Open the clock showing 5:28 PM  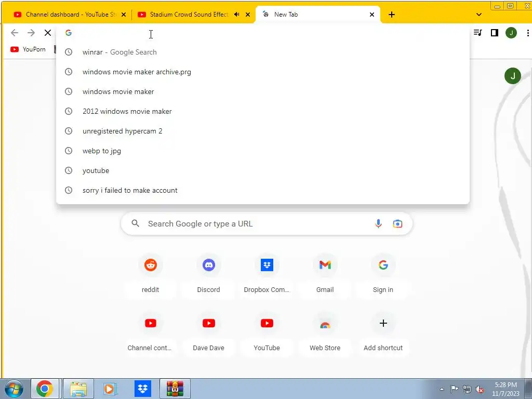click(506, 389)
